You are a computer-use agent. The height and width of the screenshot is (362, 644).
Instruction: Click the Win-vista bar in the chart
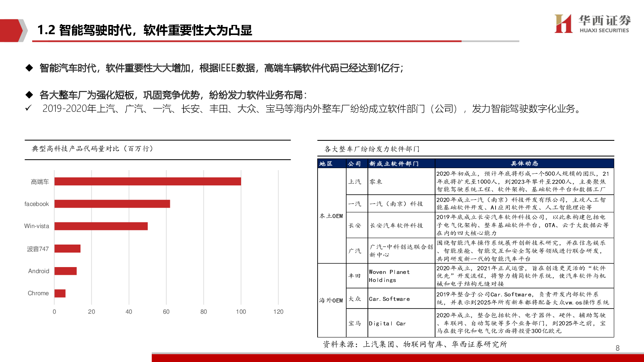[101, 226]
